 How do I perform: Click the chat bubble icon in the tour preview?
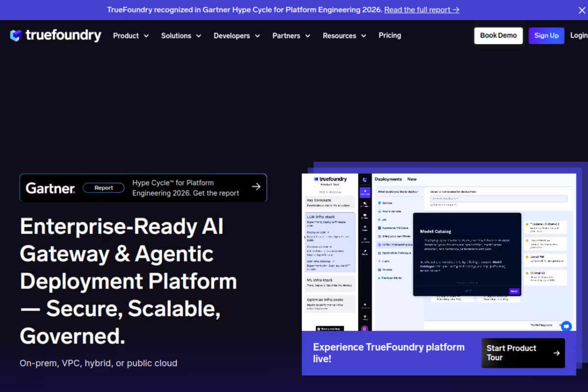click(x=566, y=325)
